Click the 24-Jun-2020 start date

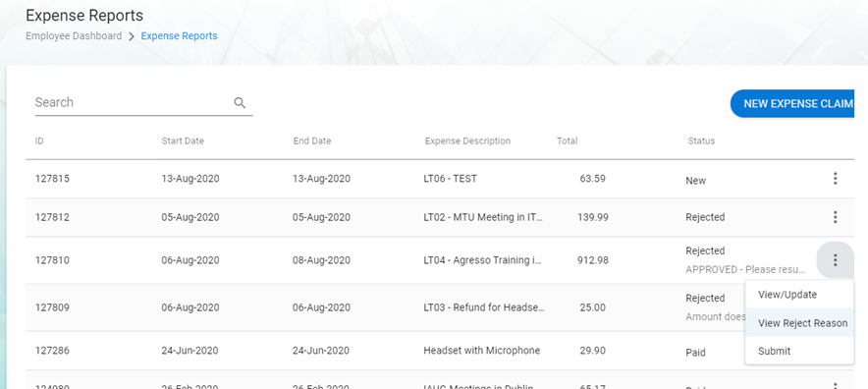click(x=190, y=351)
